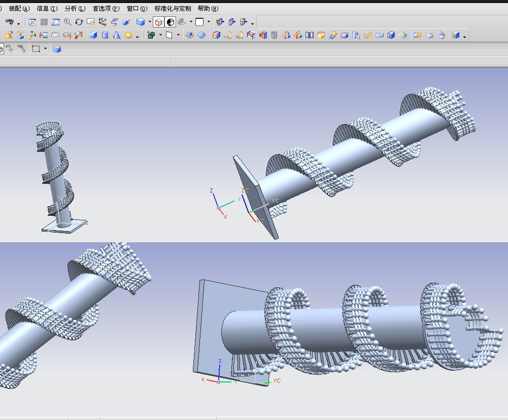Image resolution: width=508 pixels, height=420 pixels.
Task: Click the yellow oval on pad icon
Action: 403,35
